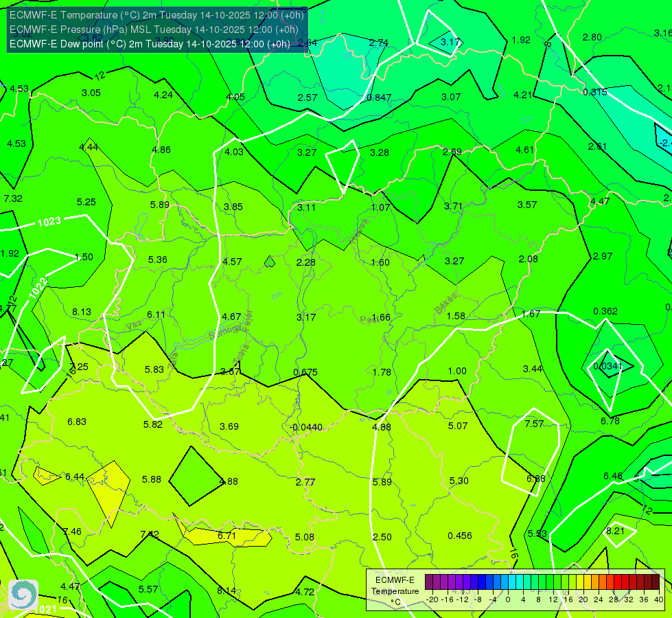Click the legend color swatch above label 0
This screenshot has width=672, height=618.
pyautogui.click(x=505, y=582)
